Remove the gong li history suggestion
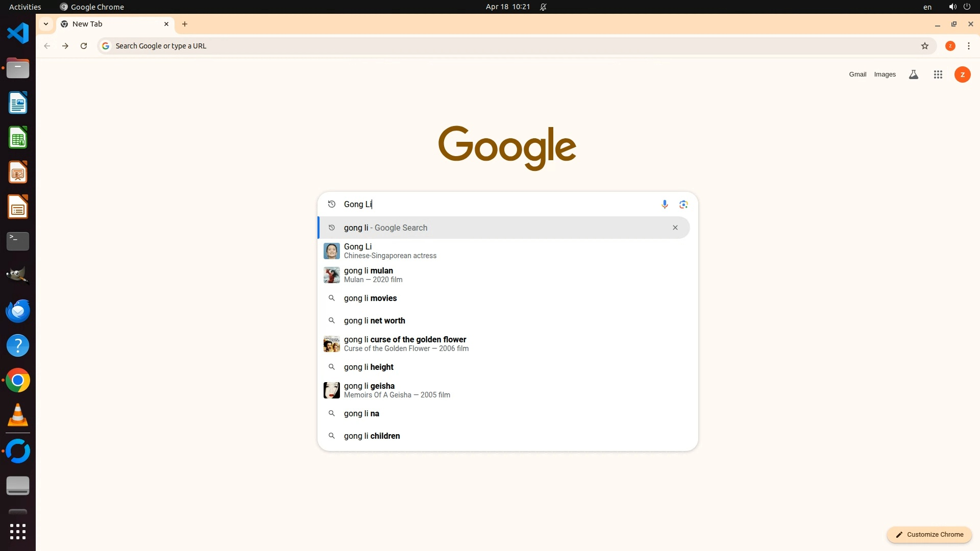Screen dimensions: 980x551 pos(675,228)
